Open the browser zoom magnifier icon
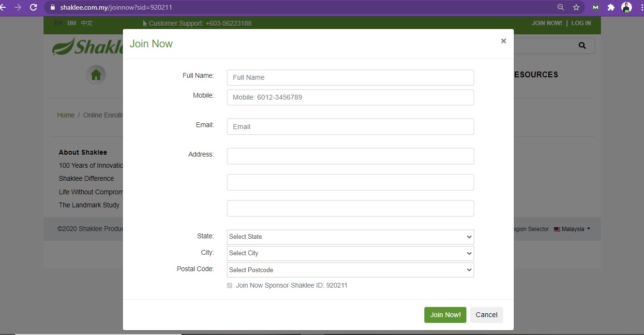Screen dimensions: 644x335 point(561,7)
